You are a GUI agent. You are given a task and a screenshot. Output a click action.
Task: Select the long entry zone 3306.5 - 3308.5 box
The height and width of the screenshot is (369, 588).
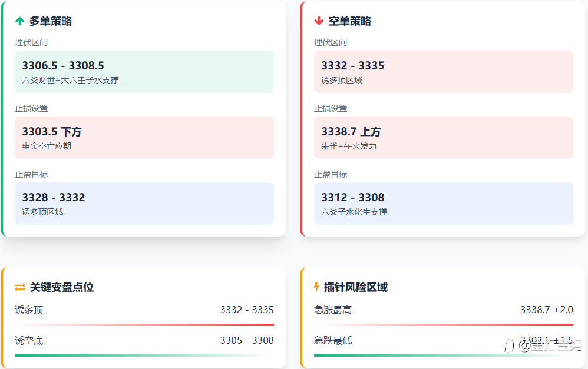tap(144, 72)
